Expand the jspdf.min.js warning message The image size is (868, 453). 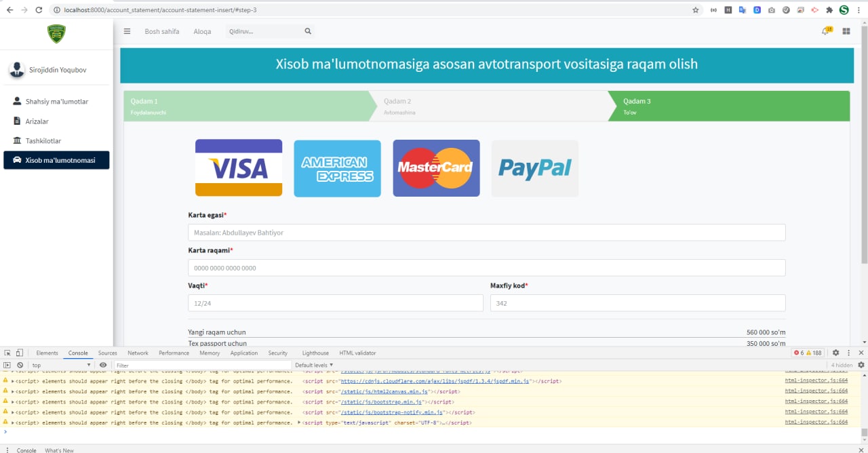tap(13, 381)
